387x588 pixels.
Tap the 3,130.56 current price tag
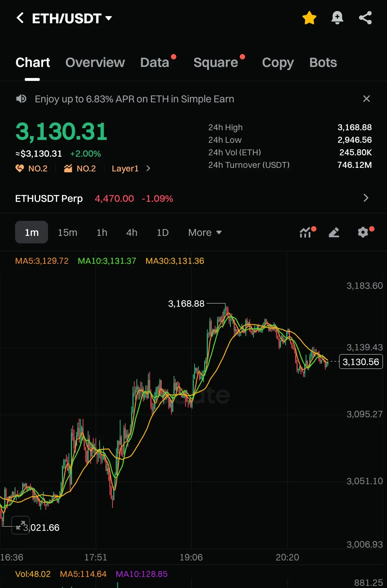point(361,362)
